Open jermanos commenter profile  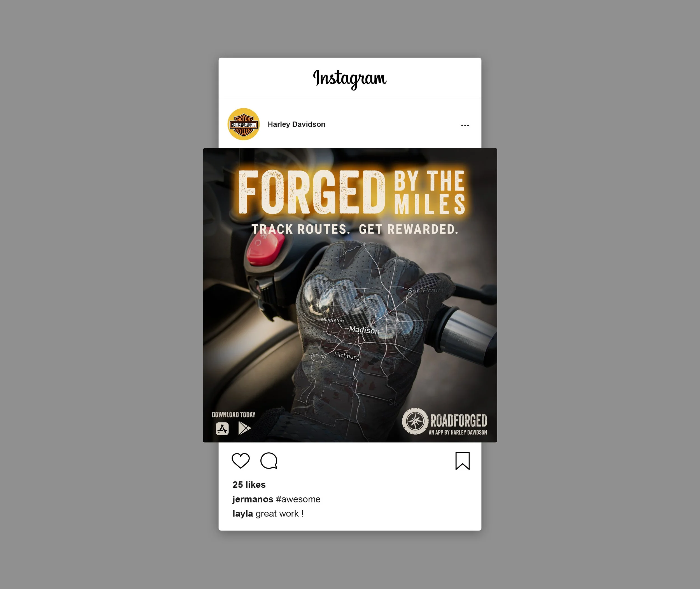pos(253,499)
